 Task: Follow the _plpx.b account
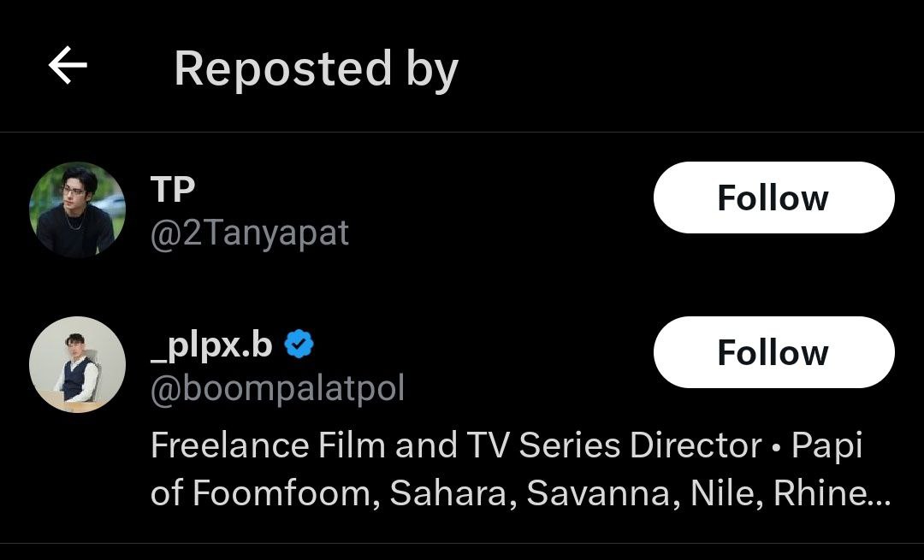tap(773, 352)
